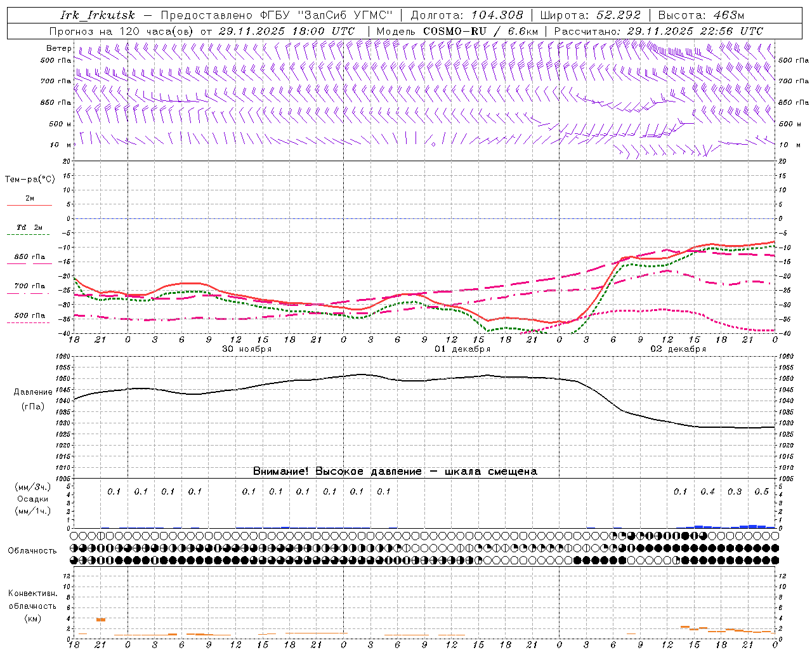Click the Облачность cloud cover label

click(32, 550)
